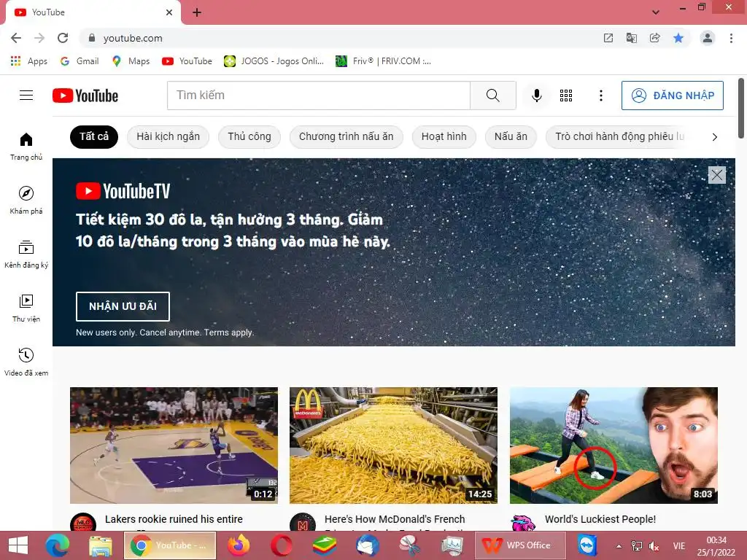The height and width of the screenshot is (560, 747).
Task: Open YouTube settings three-dot menu
Action: 601,96
